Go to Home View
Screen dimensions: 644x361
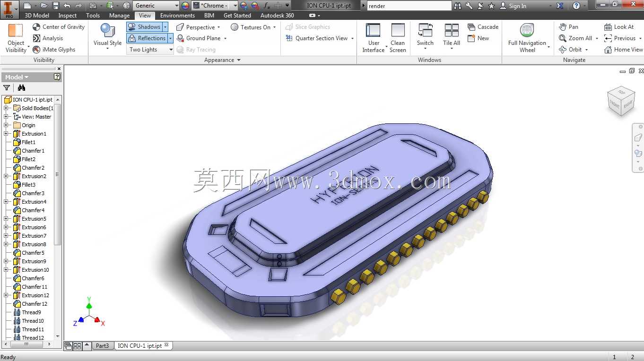click(x=624, y=49)
